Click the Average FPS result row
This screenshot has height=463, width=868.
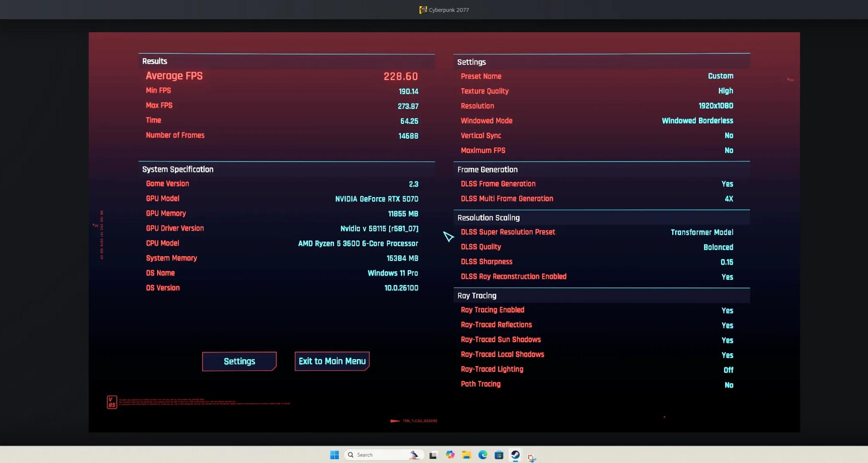click(x=282, y=76)
